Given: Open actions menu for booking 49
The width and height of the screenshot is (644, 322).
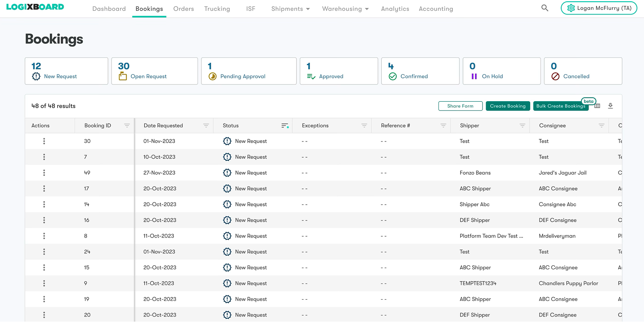Looking at the screenshot, I should [44, 173].
